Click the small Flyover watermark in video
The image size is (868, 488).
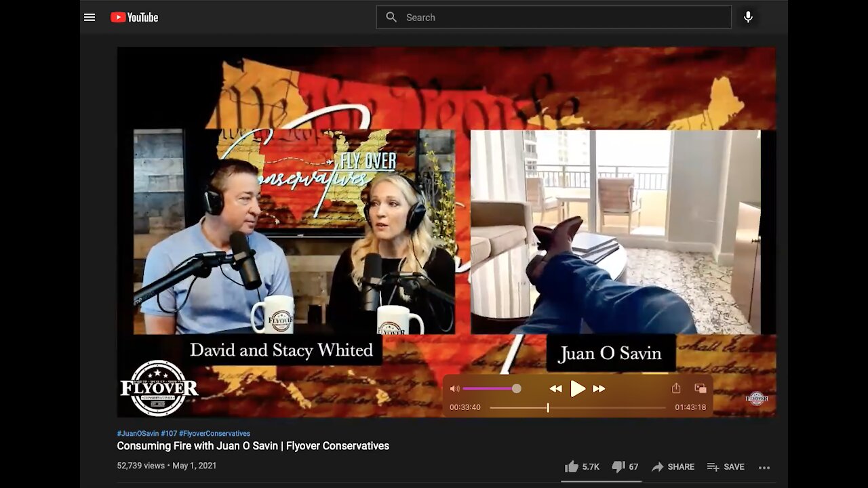757,398
